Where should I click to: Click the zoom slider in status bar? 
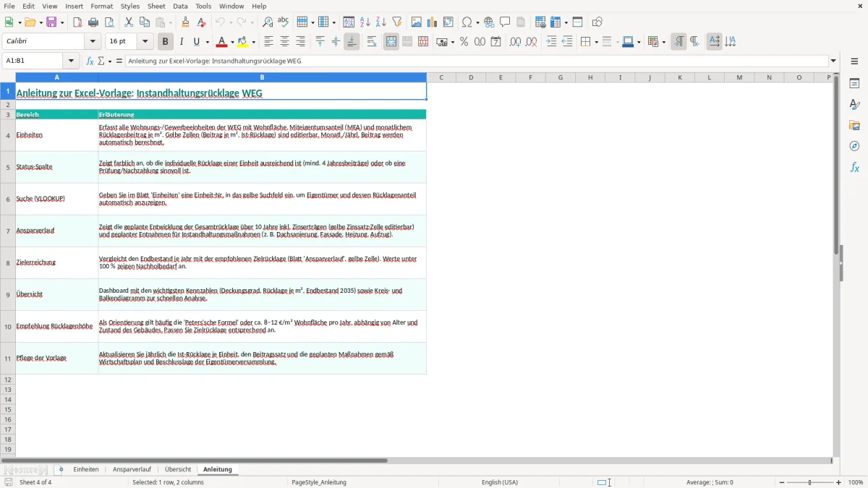809,482
